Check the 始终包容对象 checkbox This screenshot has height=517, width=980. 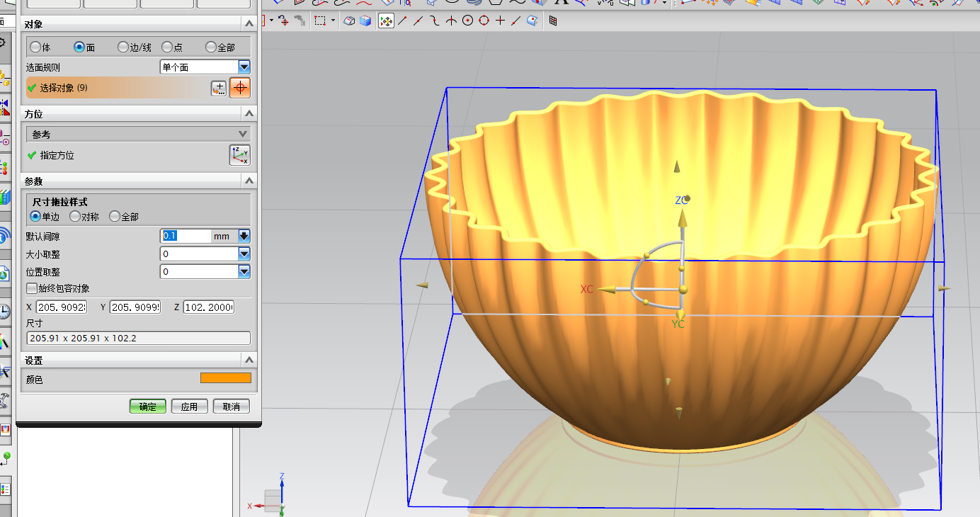pyautogui.click(x=32, y=288)
